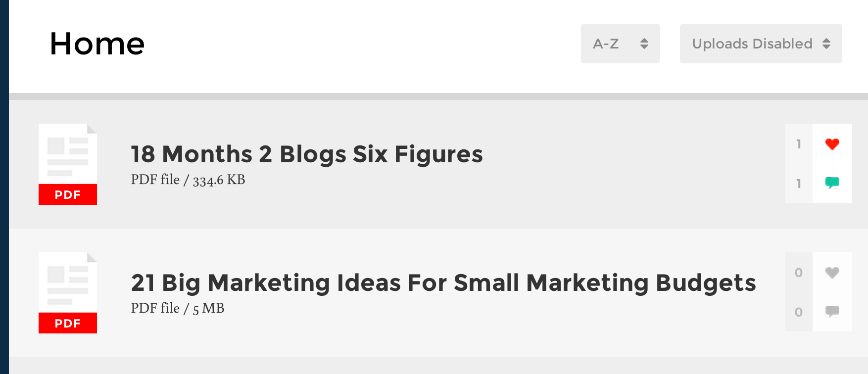Click the PDF thumbnail for 18 Months 2 Blogs
Screen dimensions: 868x374
click(x=68, y=164)
